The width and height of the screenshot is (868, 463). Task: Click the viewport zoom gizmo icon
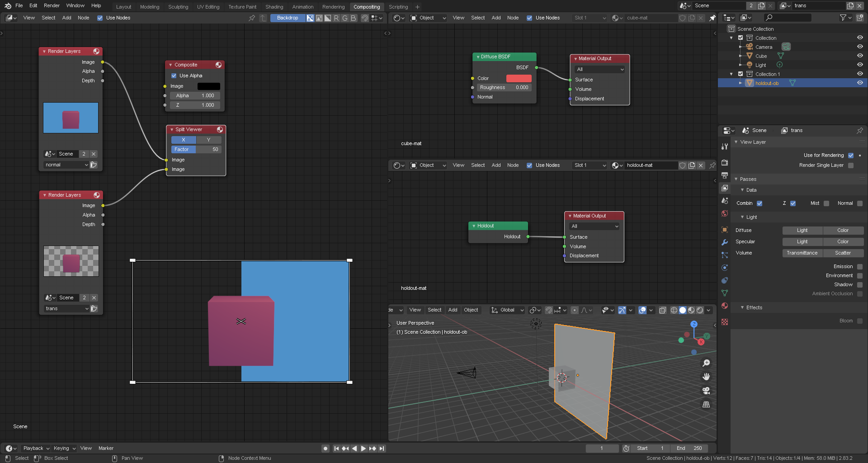pos(706,363)
